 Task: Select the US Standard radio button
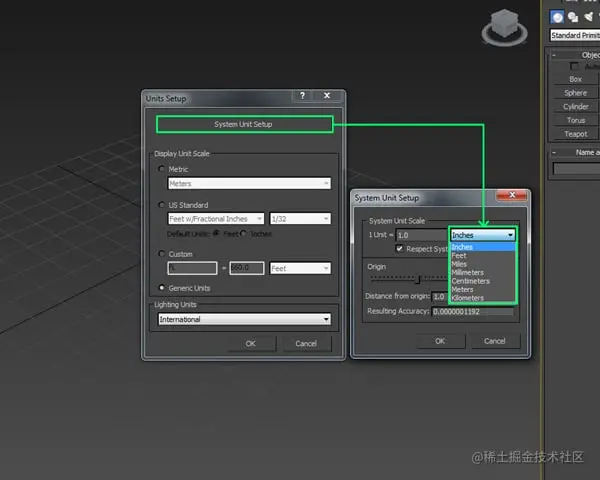[x=161, y=205]
